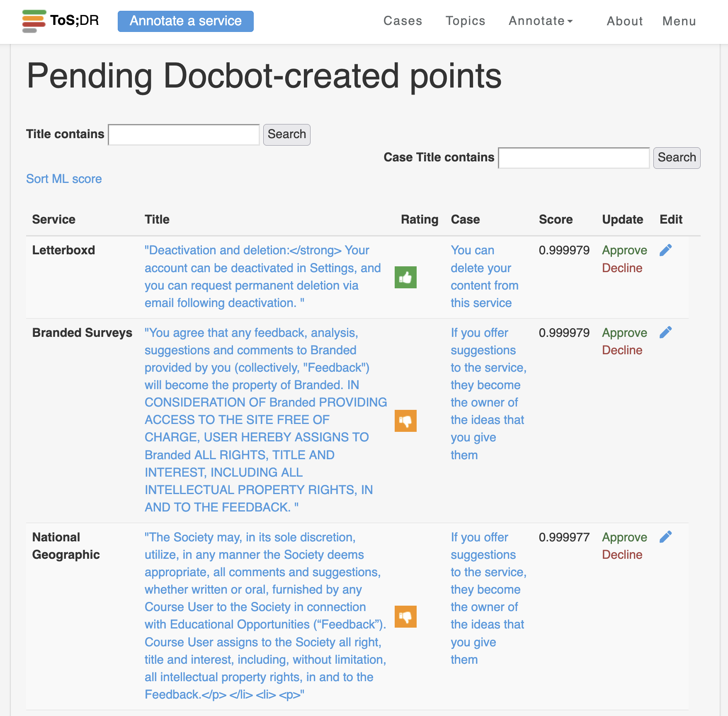Click Search next to Title contains field
The height and width of the screenshot is (716, 728).
tap(286, 134)
